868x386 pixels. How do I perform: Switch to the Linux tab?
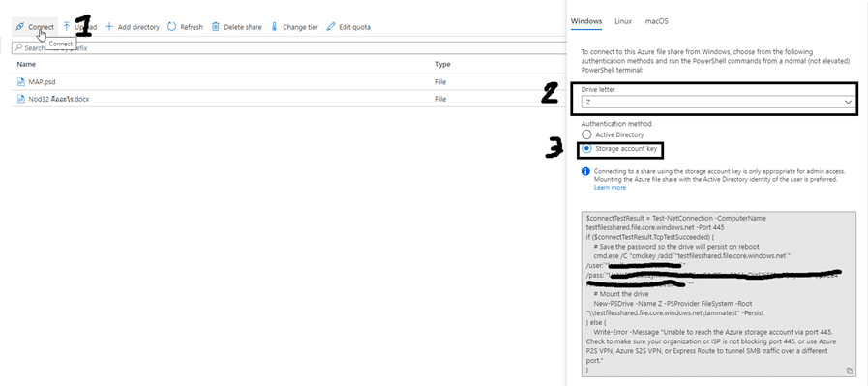623,21
